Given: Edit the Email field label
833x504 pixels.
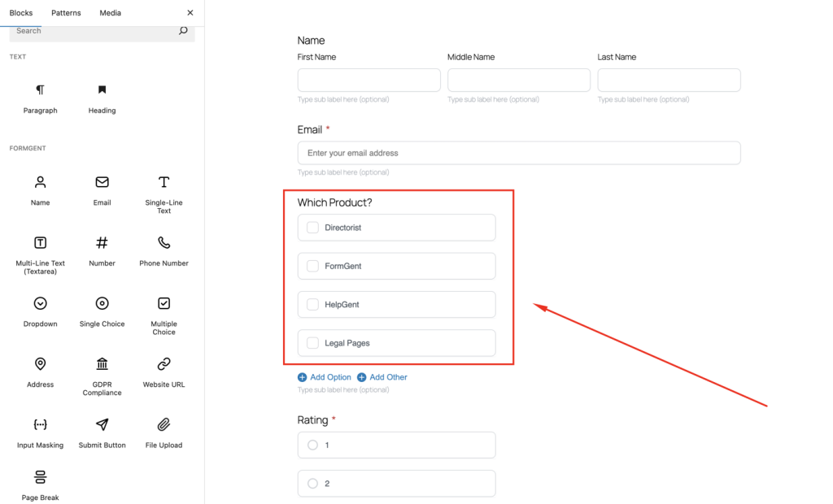Looking at the screenshot, I should point(310,129).
